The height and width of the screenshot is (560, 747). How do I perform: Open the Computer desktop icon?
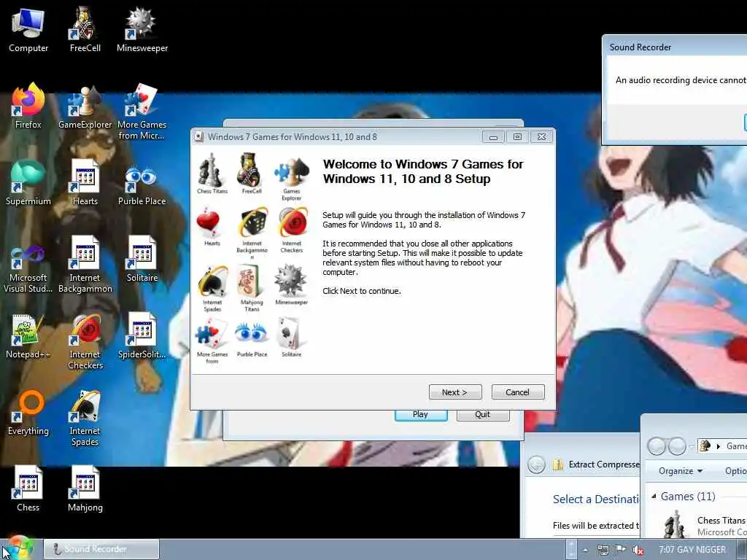point(28,31)
